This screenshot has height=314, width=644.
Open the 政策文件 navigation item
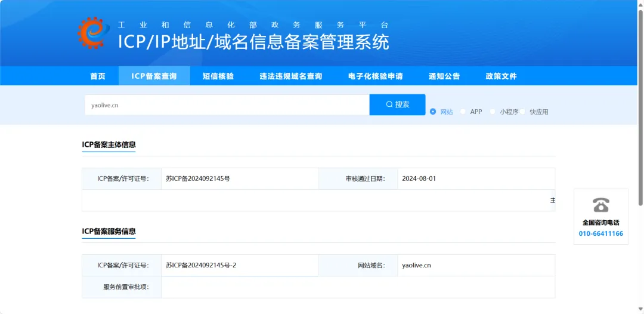tap(501, 76)
